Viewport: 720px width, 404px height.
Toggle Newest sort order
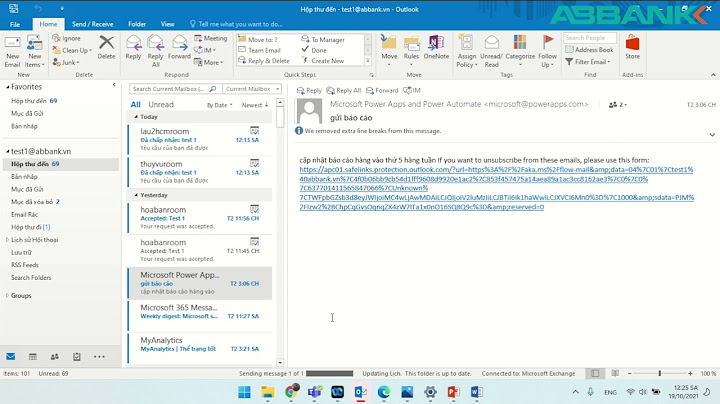pyautogui.click(x=255, y=105)
